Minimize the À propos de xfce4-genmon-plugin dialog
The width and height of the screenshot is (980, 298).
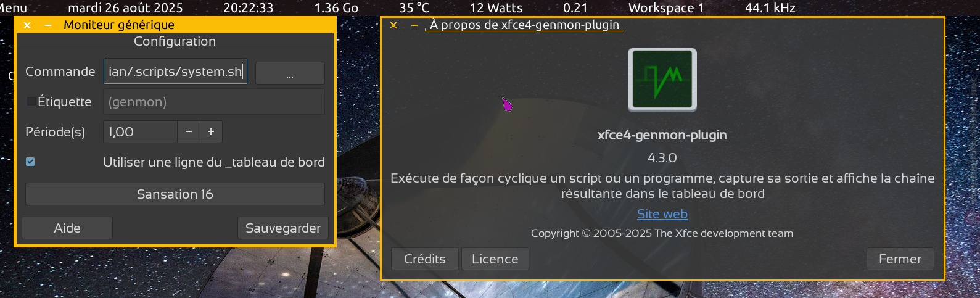click(x=414, y=25)
